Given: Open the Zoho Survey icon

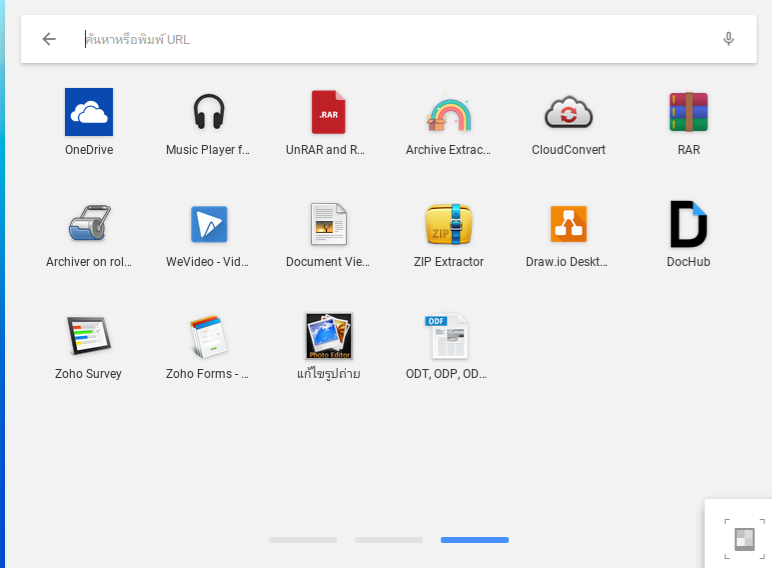Looking at the screenshot, I should click(89, 336).
